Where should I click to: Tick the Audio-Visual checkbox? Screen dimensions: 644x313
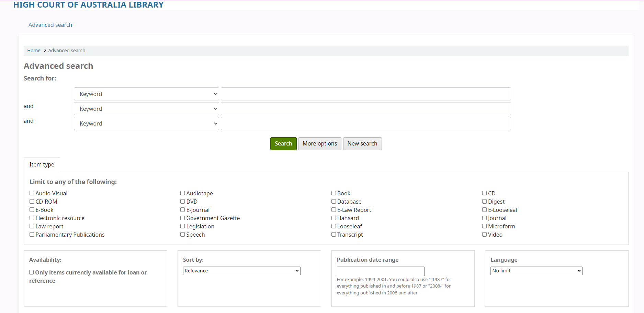(x=32, y=193)
